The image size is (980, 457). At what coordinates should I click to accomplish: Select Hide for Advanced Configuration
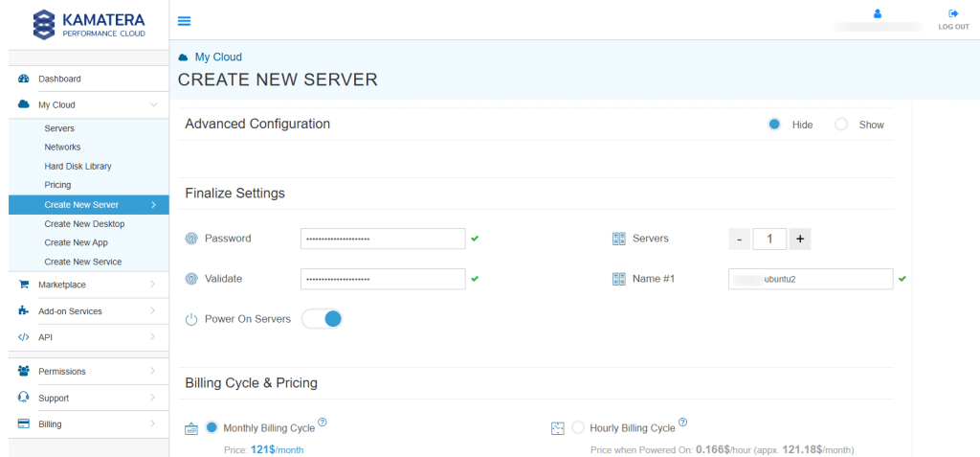coord(774,124)
